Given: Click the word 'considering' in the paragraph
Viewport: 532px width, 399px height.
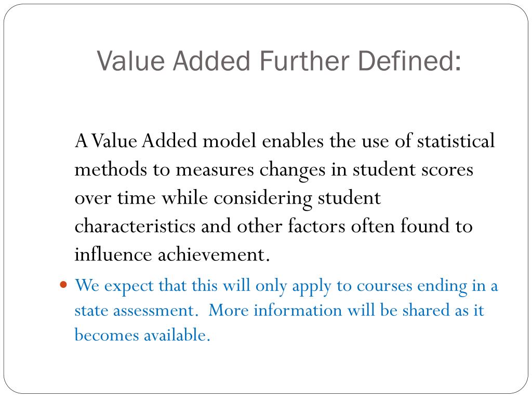Looking at the screenshot, I should tap(262, 198).
